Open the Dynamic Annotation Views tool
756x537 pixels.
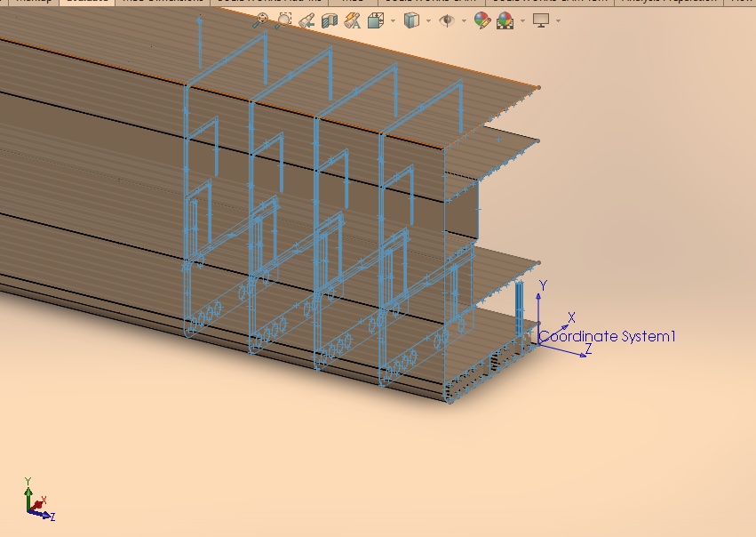point(353,20)
